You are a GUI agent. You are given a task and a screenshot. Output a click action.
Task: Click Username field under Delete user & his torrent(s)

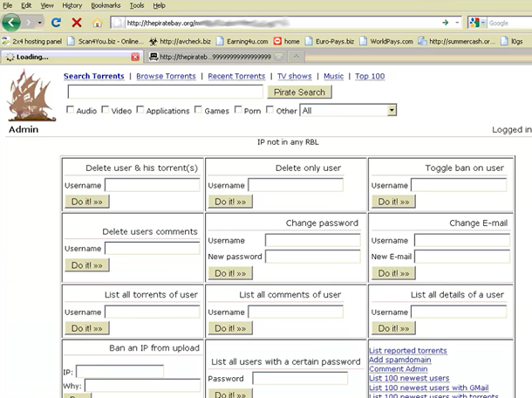(153, 185)
